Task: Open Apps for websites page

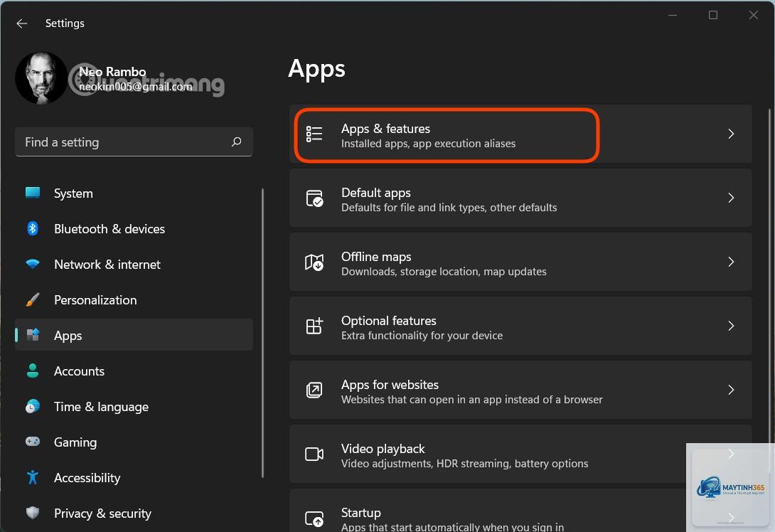Action: (x=520, y=390)
